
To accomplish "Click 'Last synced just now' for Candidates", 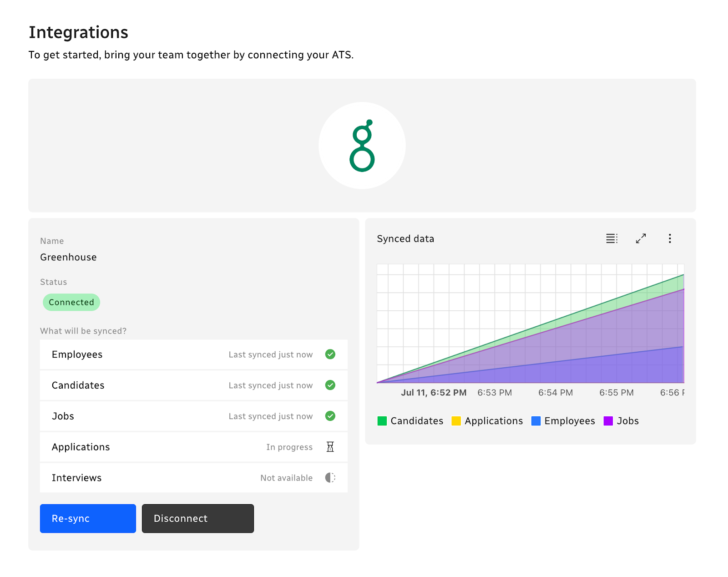I will click(271, 385).
